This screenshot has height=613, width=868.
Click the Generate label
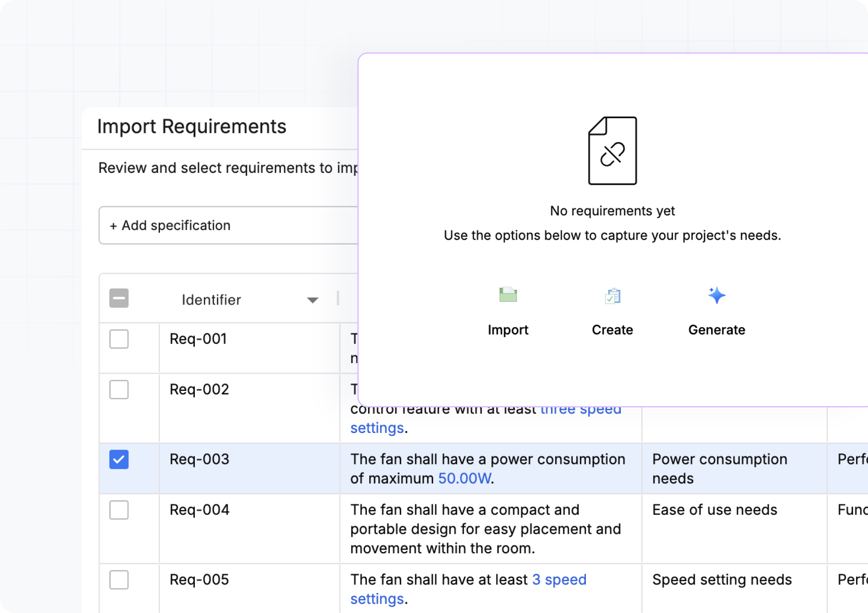coord(717,330)
